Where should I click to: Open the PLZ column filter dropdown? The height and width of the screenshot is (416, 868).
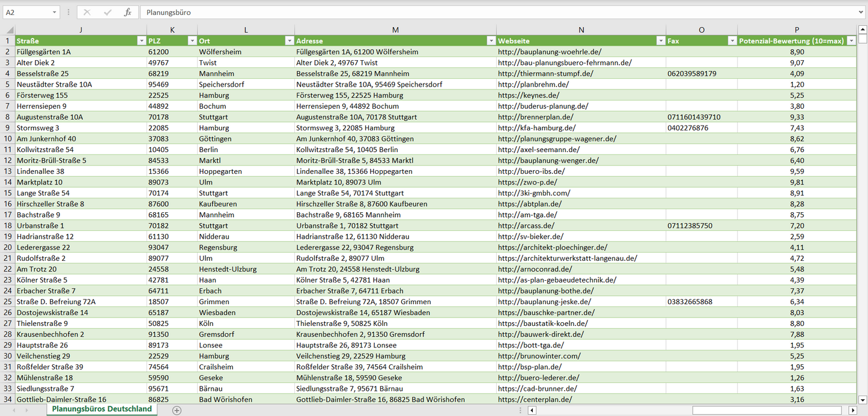(x=192, y=41)
